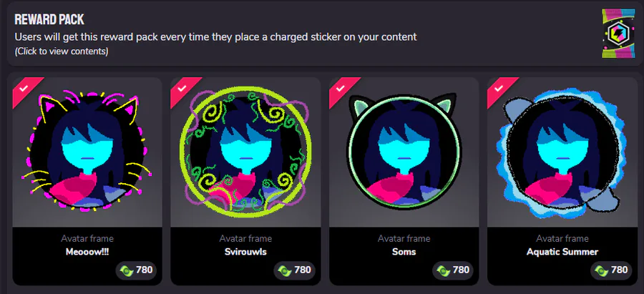This screenshot has width=644, height=294.
Task: Toggle the checkmark ribbon on Aquatic Summer card
Action: [x=499, y=89]
